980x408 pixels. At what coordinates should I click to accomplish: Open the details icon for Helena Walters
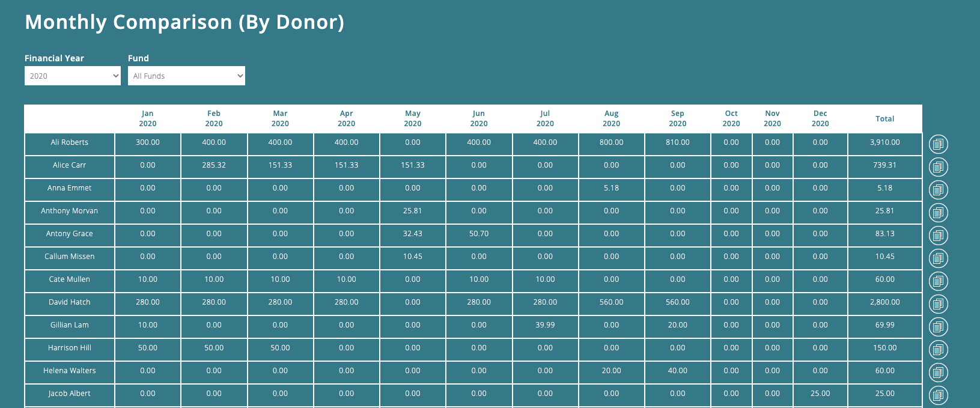click(938, 372)
